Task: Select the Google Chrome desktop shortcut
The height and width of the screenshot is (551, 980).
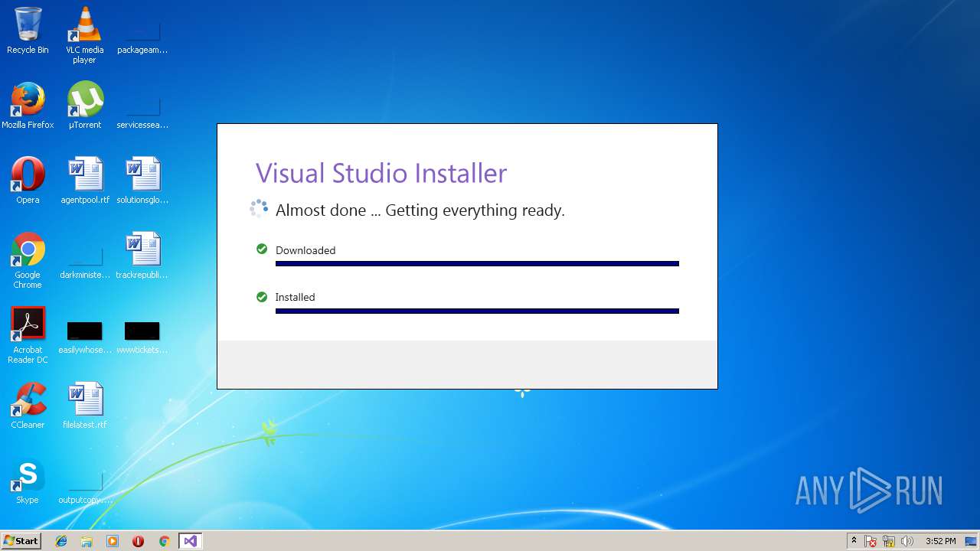Action: point(28,260)
